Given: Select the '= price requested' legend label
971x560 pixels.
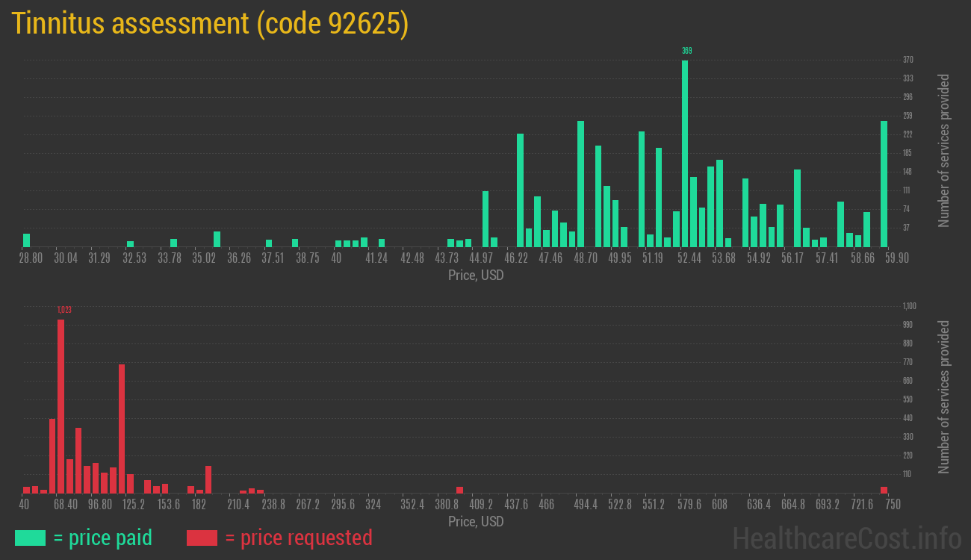Looking at the screenshot, I should coord(298,538).
